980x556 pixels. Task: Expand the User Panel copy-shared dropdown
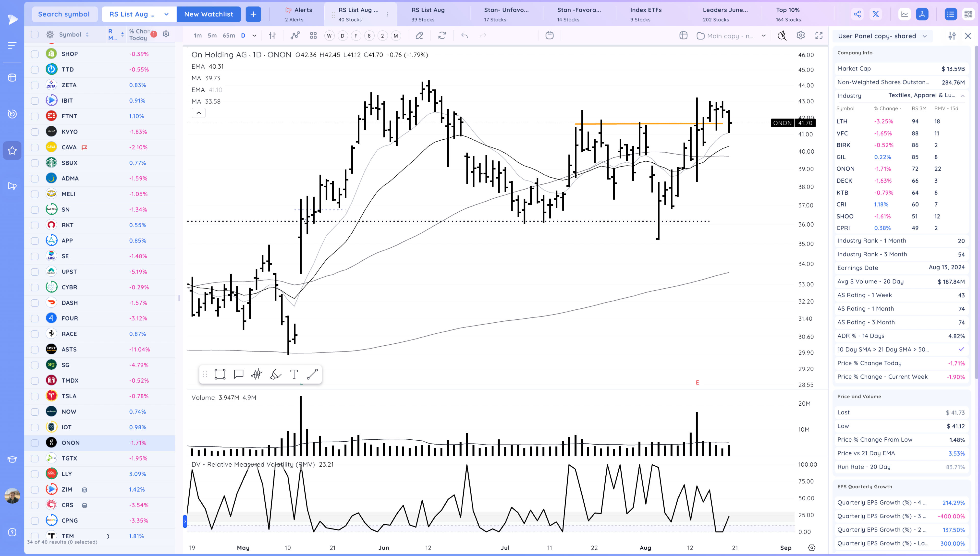[925, 36]
